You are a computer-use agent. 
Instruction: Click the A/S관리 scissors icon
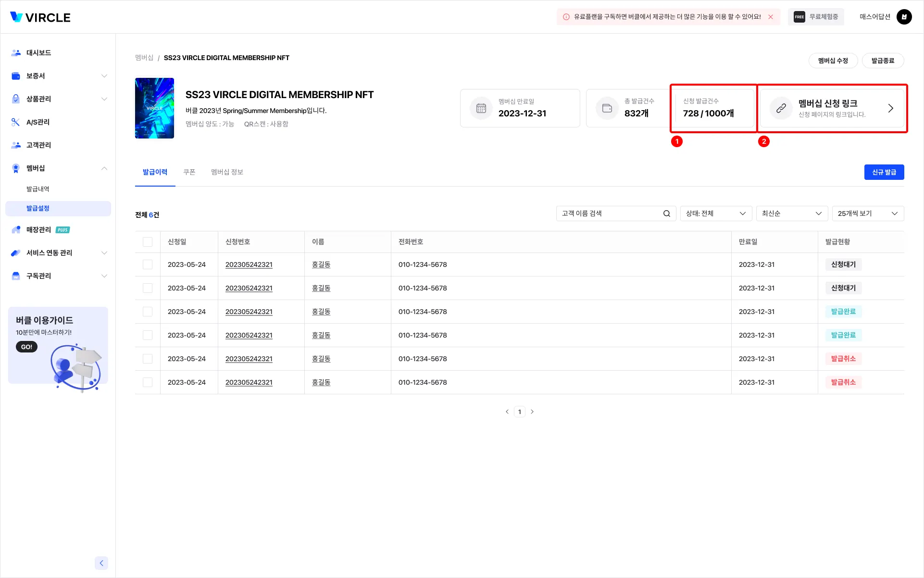[16, 122]
